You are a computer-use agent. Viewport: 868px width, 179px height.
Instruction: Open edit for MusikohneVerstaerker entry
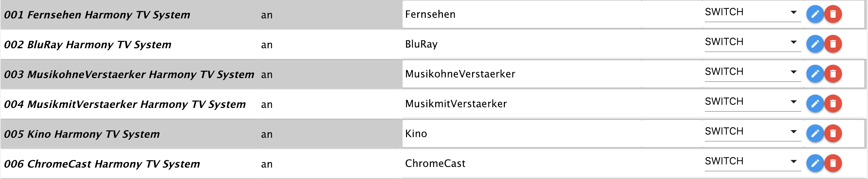(x=815, y=74)
